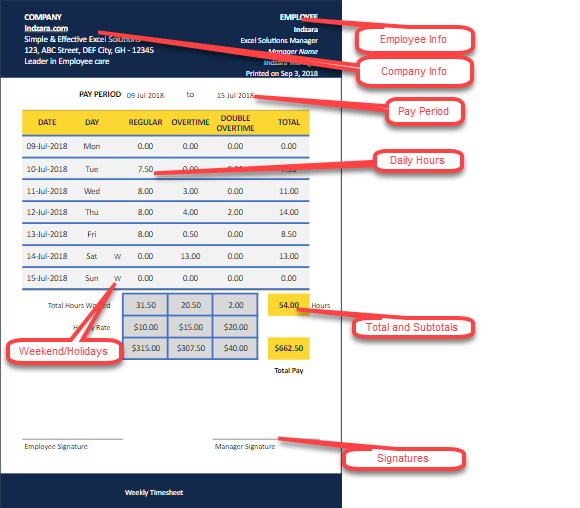
Task: Select the pay period start date 09 Jul 2018
Action: [145, 95]
